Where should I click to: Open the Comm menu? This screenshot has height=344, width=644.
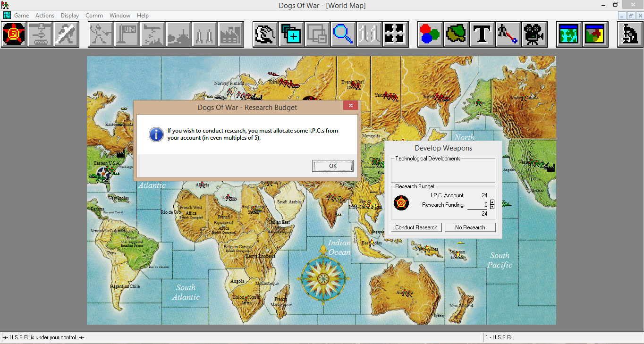tap(94, 16)
